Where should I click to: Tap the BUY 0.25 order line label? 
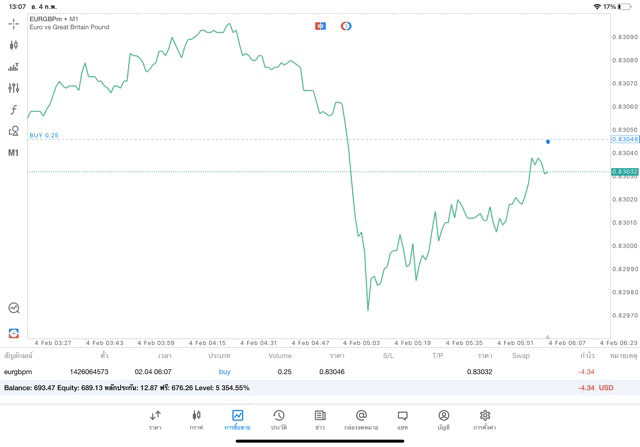44,135
